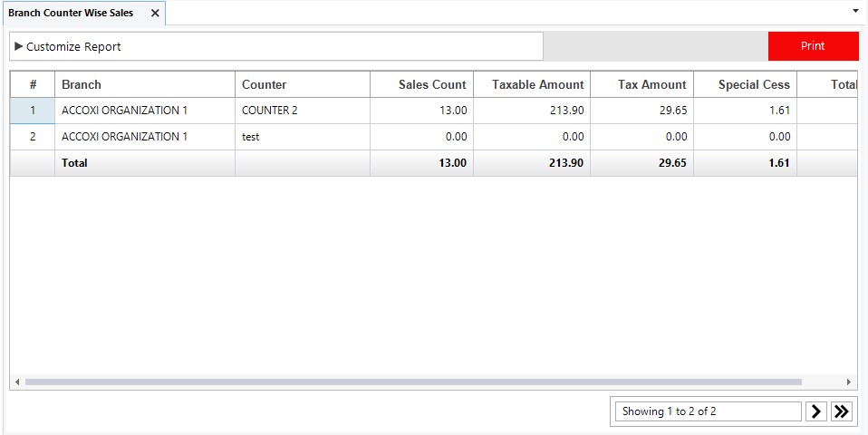Screen dimensions: 868x435
Task: Go to the next page arrow
Action: 815,411
